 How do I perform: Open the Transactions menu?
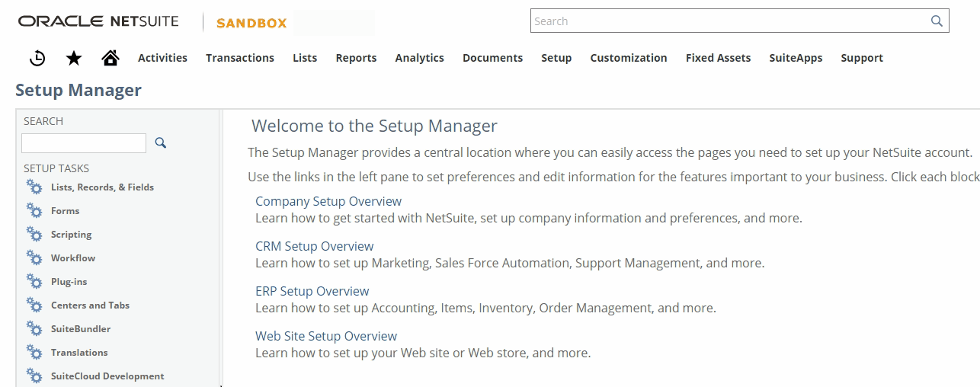click(x=240, y=58)
